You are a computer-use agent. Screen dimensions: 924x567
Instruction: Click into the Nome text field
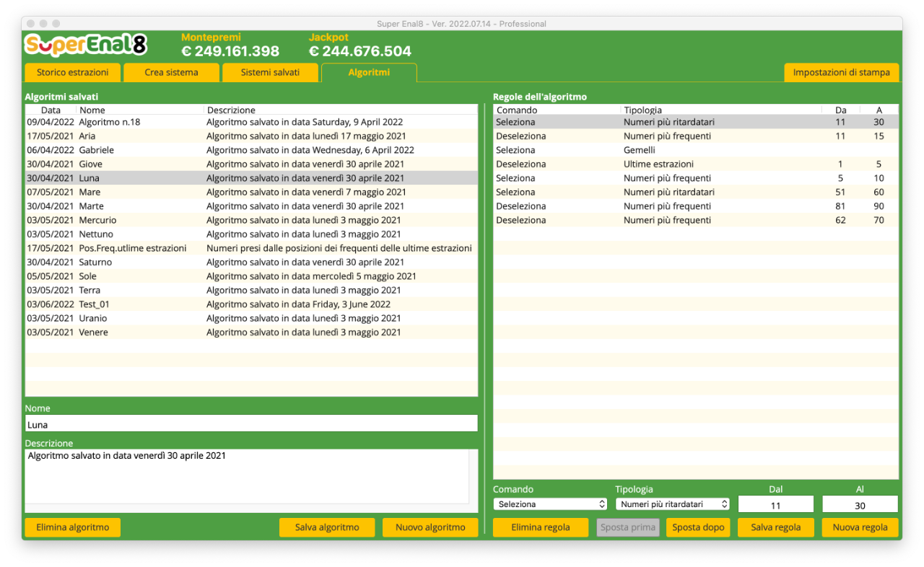[251, 424]
